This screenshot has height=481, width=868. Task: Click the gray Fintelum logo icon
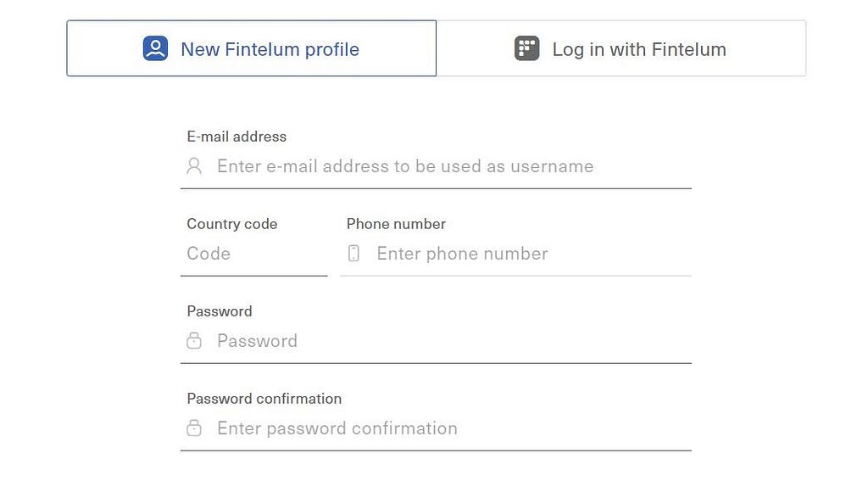(x=526, y=48)
